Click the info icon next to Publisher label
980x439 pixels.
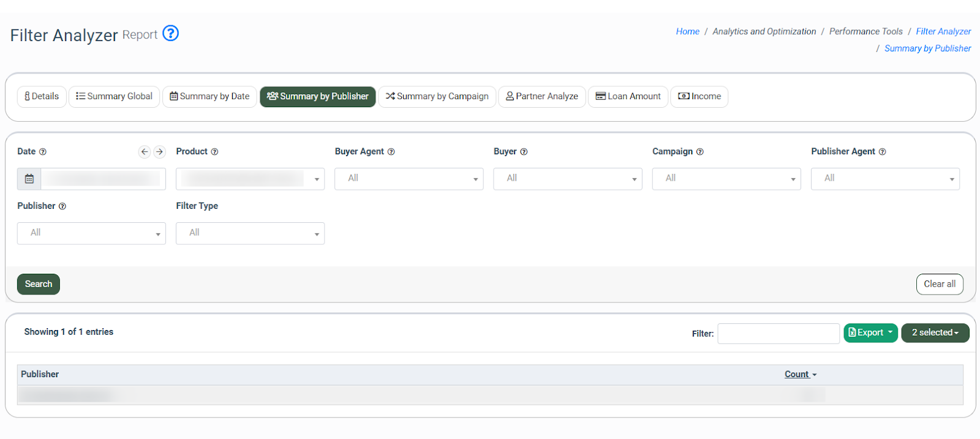pos(62,206)
